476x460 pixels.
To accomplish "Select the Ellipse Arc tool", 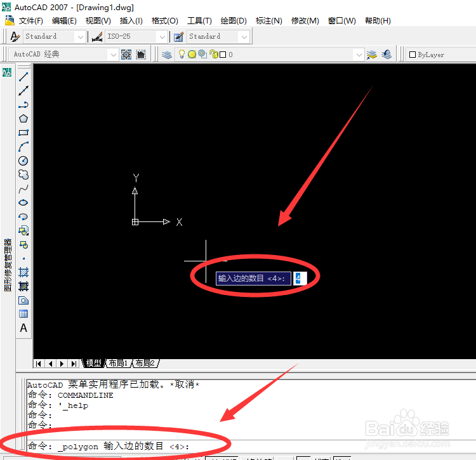I will tap(23, 216).
